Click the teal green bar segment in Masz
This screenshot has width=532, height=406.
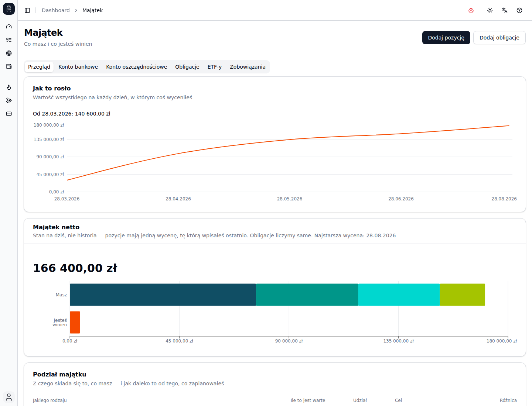tap(307, 295)
